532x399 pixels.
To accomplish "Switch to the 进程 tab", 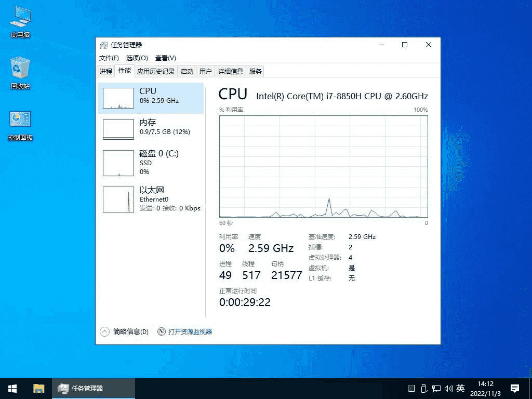I will tap(105, 71).
